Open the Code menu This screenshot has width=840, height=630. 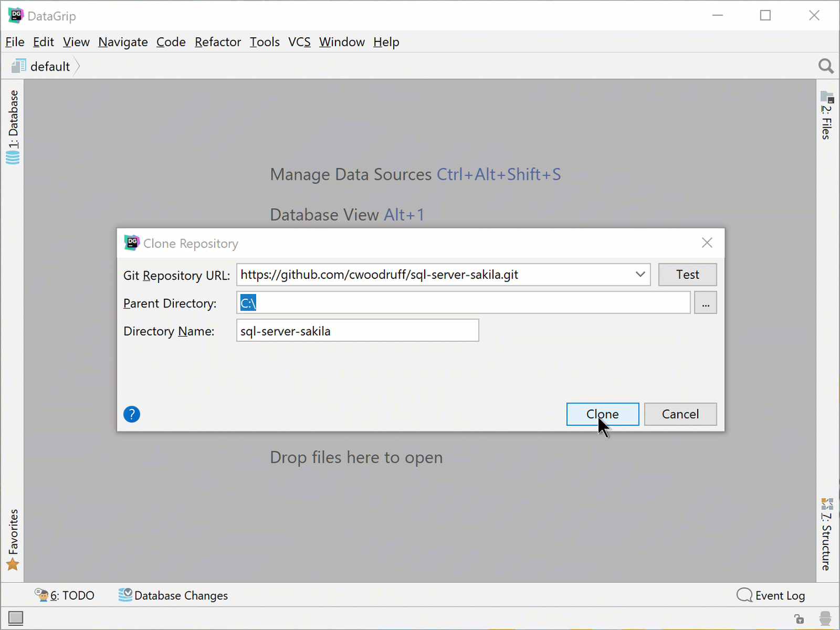[171, 42]
